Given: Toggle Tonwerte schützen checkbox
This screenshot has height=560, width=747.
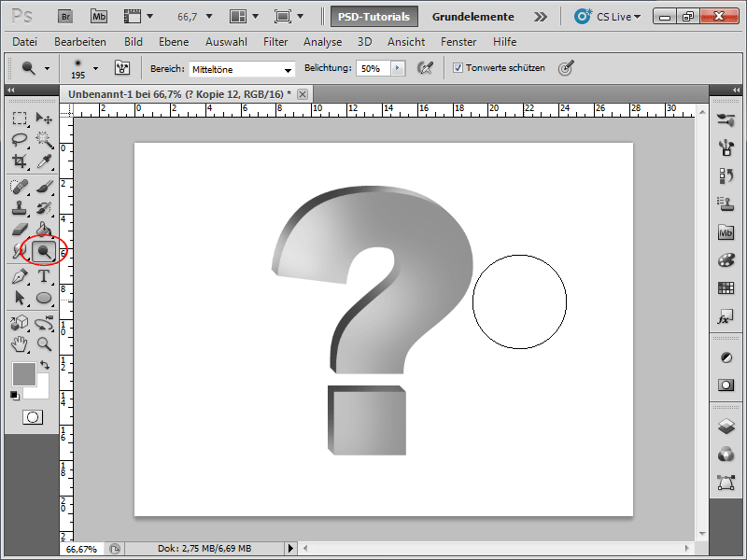Looking at the screenshot, I should pos(458,67).
